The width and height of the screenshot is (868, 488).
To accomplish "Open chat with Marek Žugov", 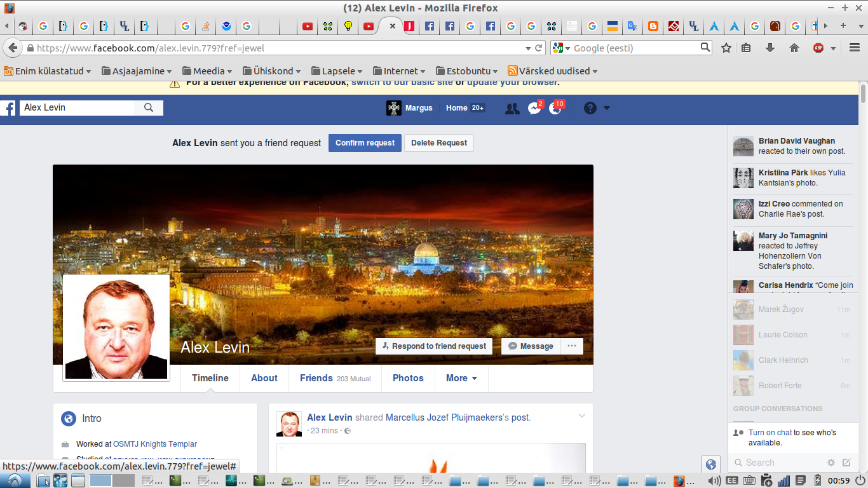I will pos(792,309).
